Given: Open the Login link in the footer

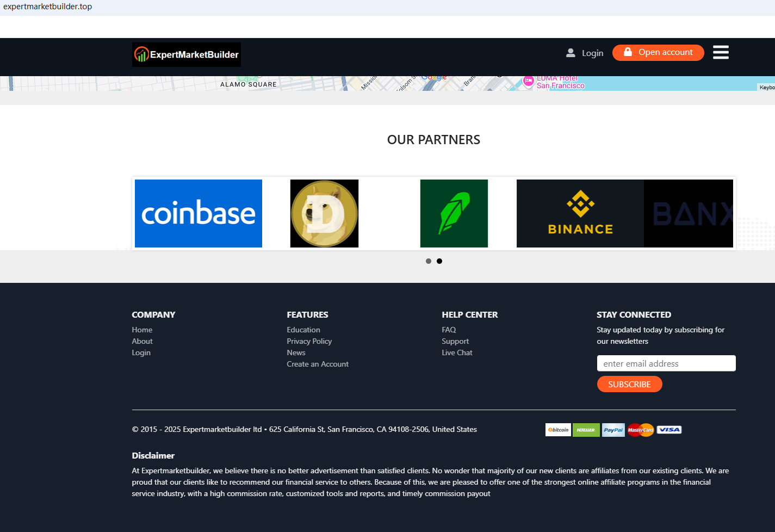Looking at the screenshot, I should 141,352.
